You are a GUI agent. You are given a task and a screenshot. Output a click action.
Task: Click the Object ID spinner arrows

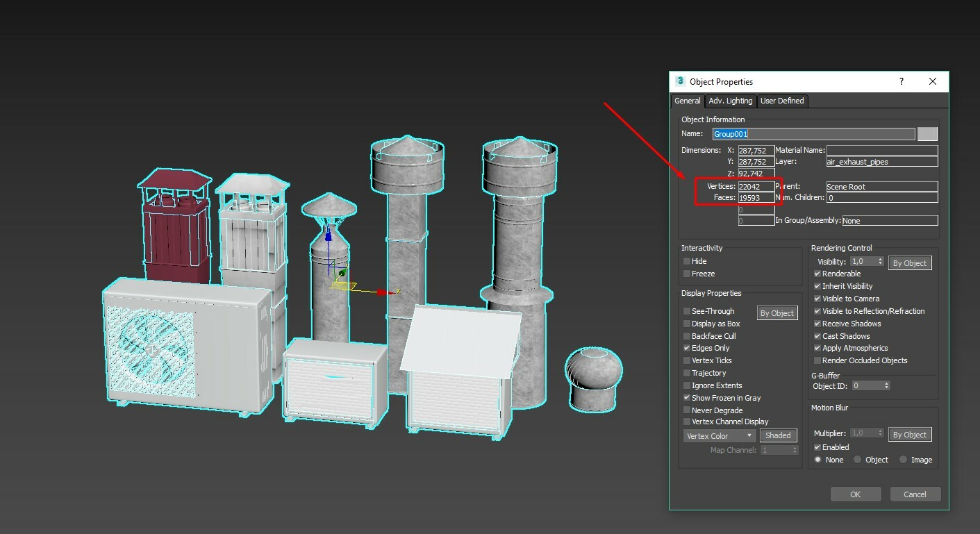[x=887, y=385]
